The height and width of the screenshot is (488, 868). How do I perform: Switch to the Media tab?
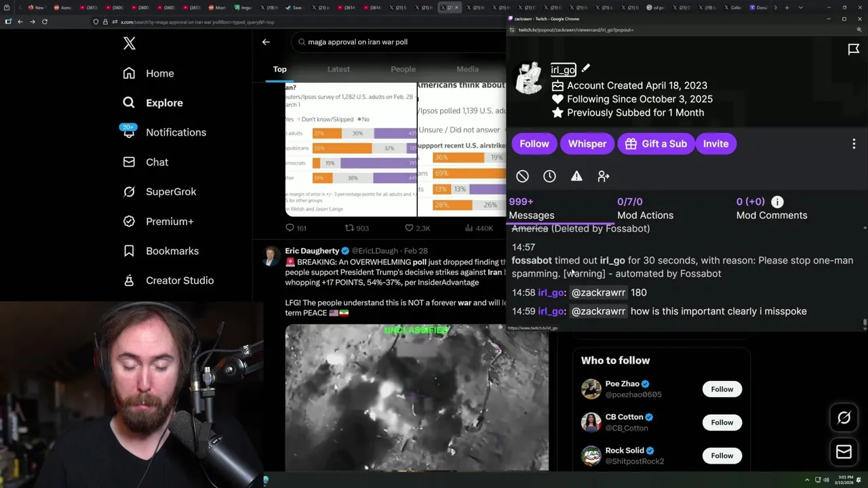coord(467,69)
